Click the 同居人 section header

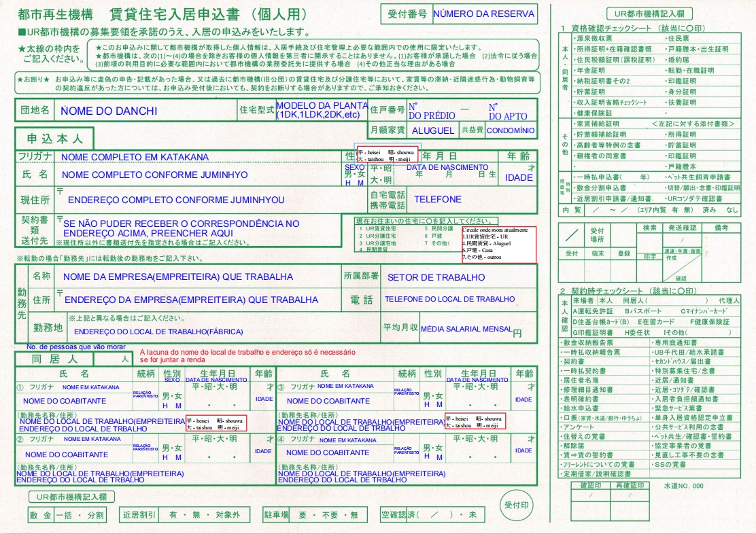(54, 358)
